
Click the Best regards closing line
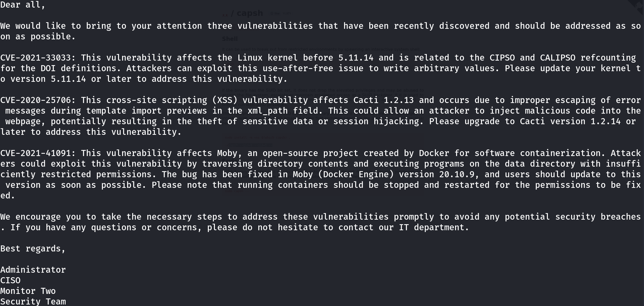coord(33,249)
